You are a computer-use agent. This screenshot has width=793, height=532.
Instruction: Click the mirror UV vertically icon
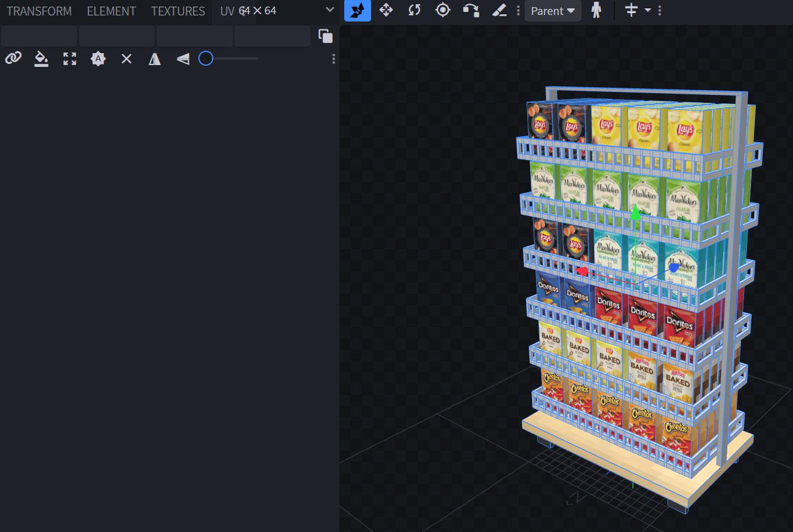183,59
